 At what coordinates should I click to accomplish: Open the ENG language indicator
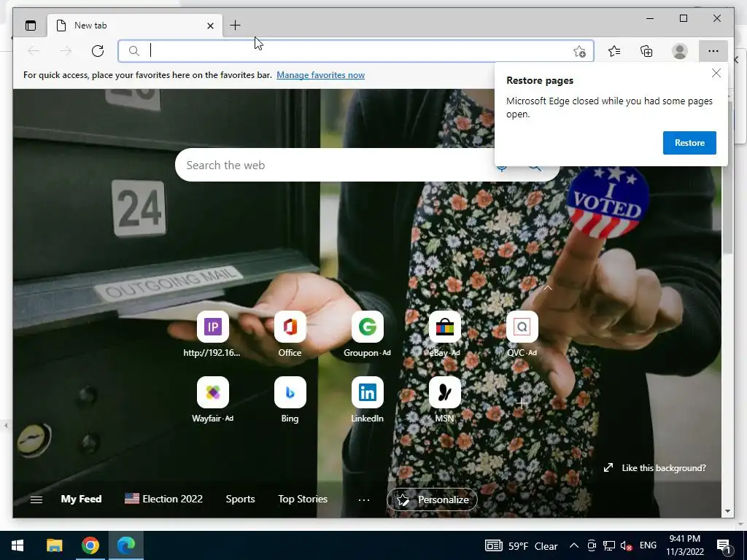tap(648, 545)
